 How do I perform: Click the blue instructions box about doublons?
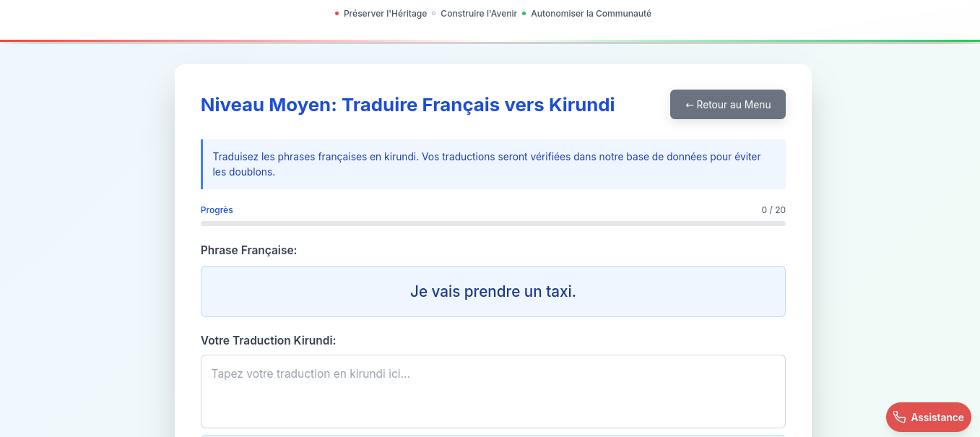click(x=493, y=164)
